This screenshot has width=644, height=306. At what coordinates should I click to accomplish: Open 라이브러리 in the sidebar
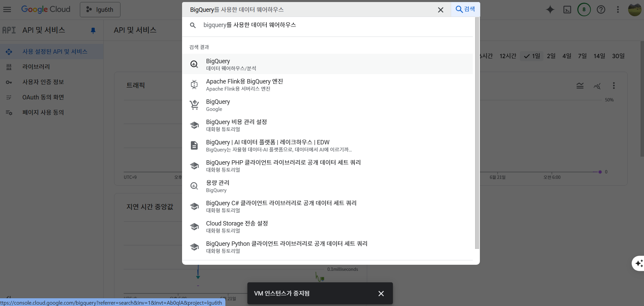click(51, 67)
